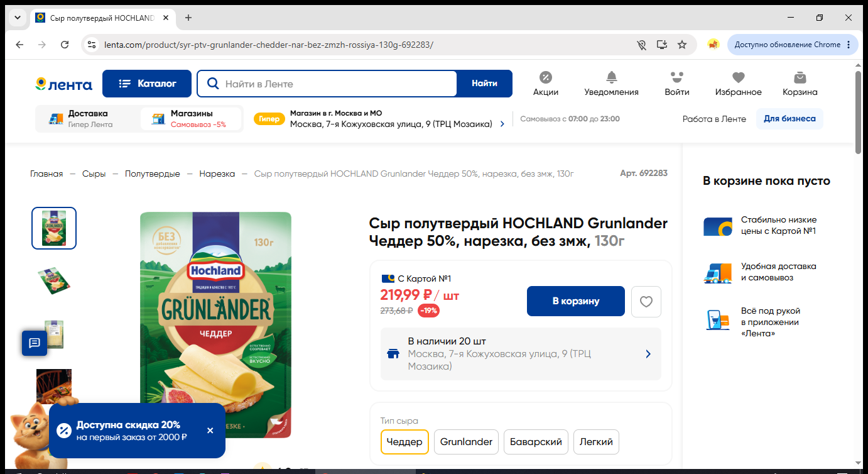Viewport: 868px width, 474px height.
Task: Click the Найти search button
Action: tap(484, 84)
